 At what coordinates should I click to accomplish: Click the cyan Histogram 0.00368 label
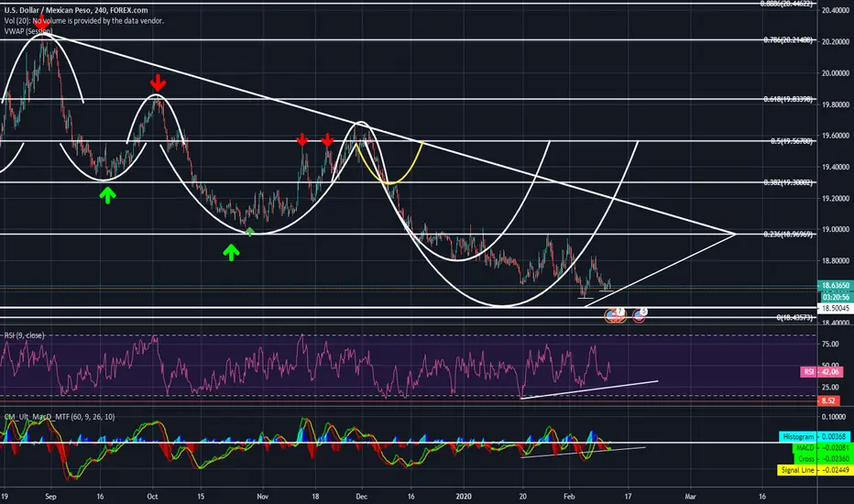(x=815, y=436)
